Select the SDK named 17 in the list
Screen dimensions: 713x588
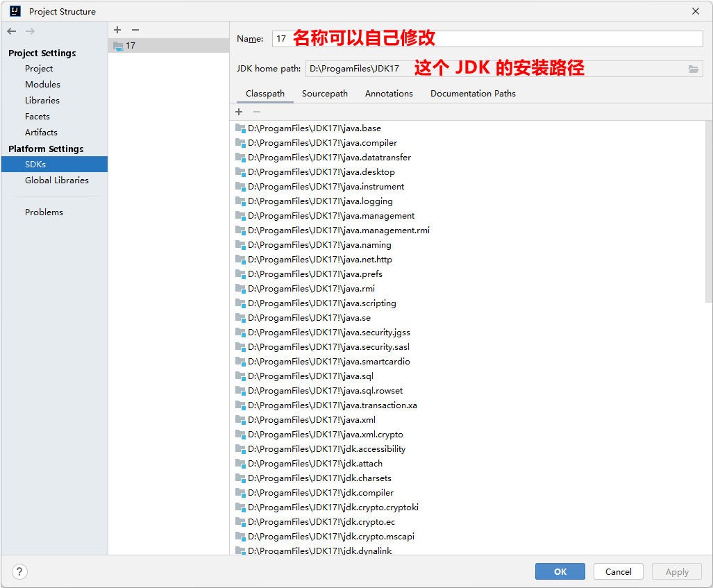click(x=168, y=46)
